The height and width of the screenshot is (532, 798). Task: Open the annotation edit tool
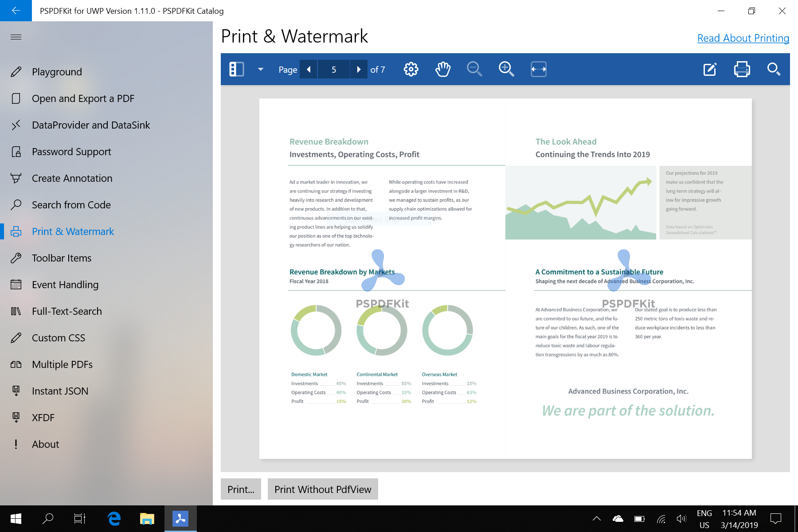pyautogui.click(x=710, y=69)
